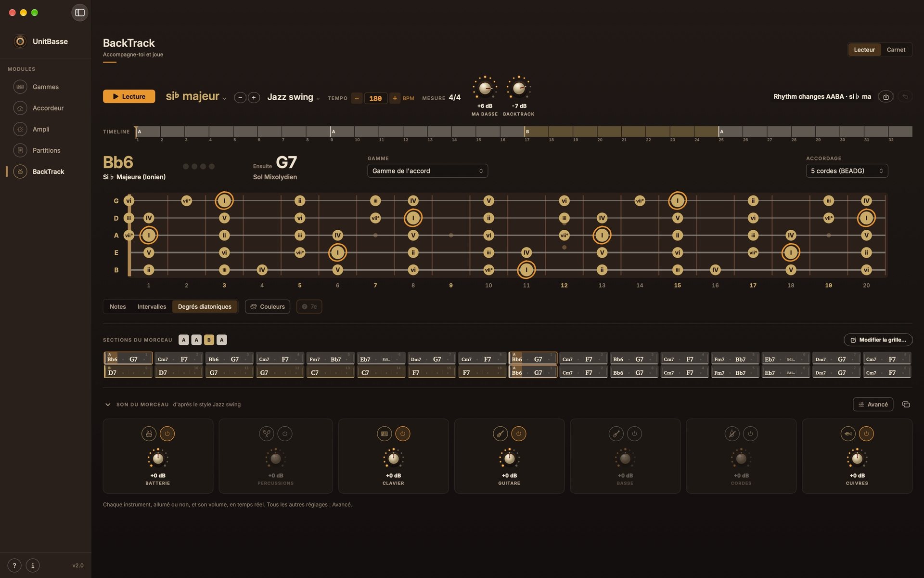
Task: Turn on the Percussions power toggle
Action: click(x=285, y=433)
